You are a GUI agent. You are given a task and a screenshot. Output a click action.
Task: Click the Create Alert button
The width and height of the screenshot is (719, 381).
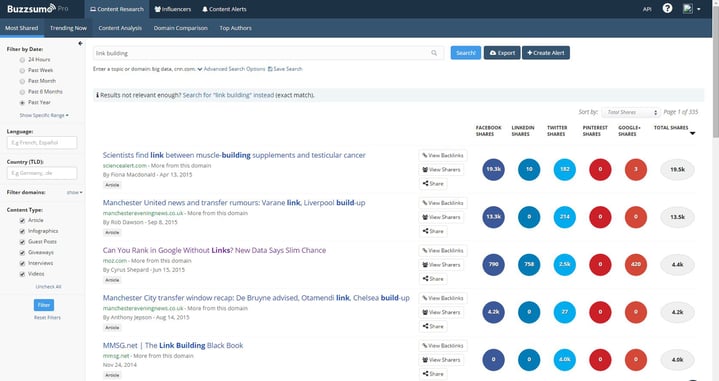[x=546, y=53]
